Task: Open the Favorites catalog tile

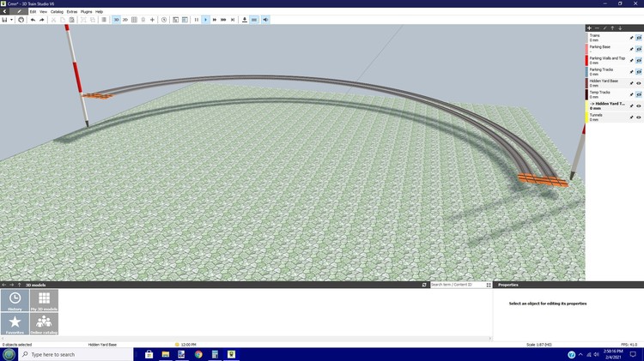Action: click(x=15, y=323)
